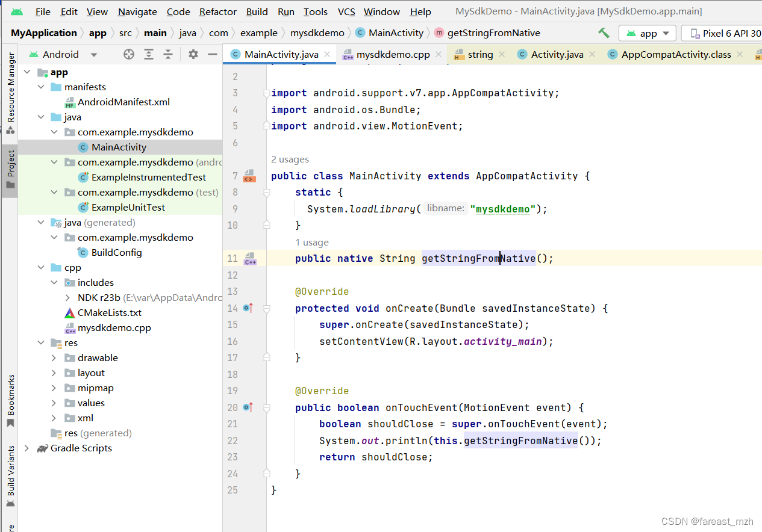Click the Android Studio logo icon
The width and height of the screenshot is (762, 532).
coord(17,11)
